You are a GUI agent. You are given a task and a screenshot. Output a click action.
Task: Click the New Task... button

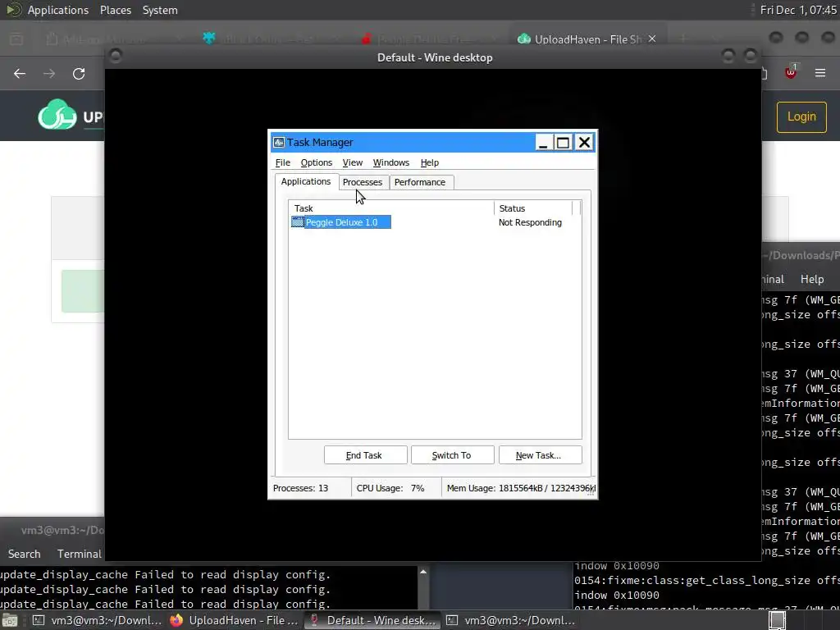(540, 454)
